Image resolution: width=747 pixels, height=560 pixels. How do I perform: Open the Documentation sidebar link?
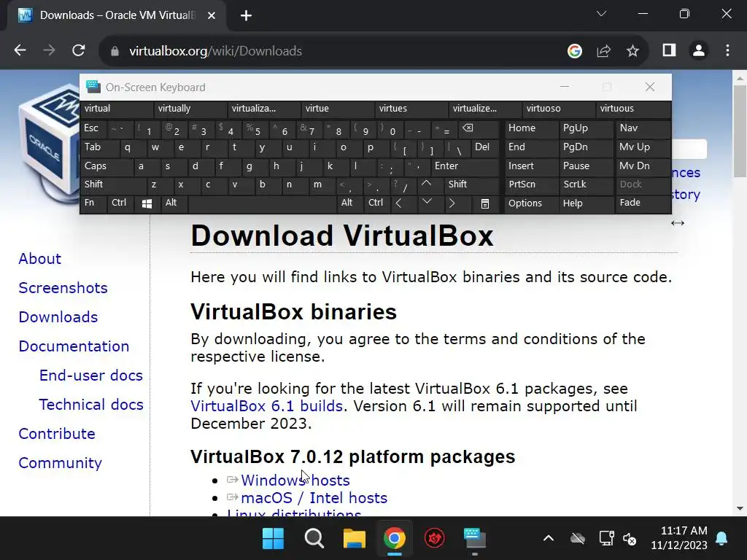74,346
